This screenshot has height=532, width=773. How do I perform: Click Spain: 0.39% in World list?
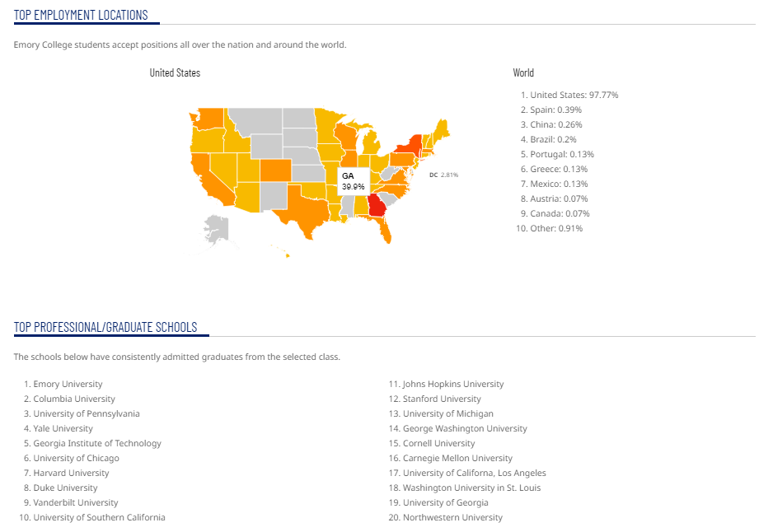tap(556, 110)
